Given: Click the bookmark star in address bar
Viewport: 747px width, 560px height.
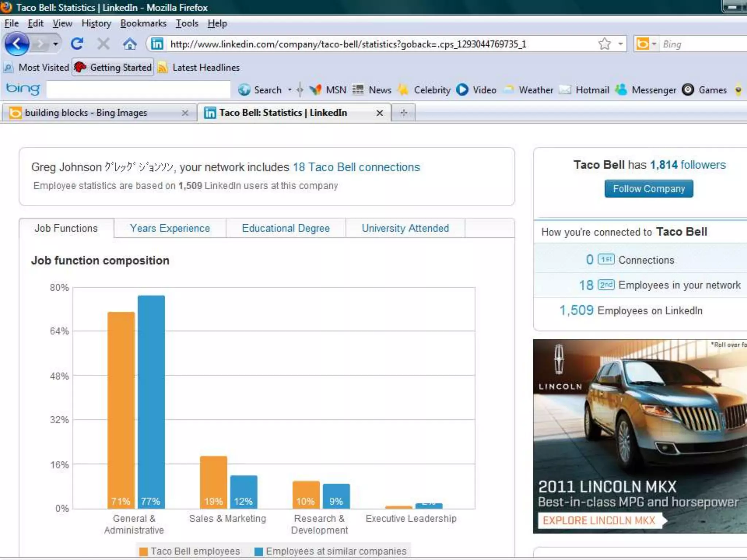Looking at the screenshot, I should click(604, 44).
